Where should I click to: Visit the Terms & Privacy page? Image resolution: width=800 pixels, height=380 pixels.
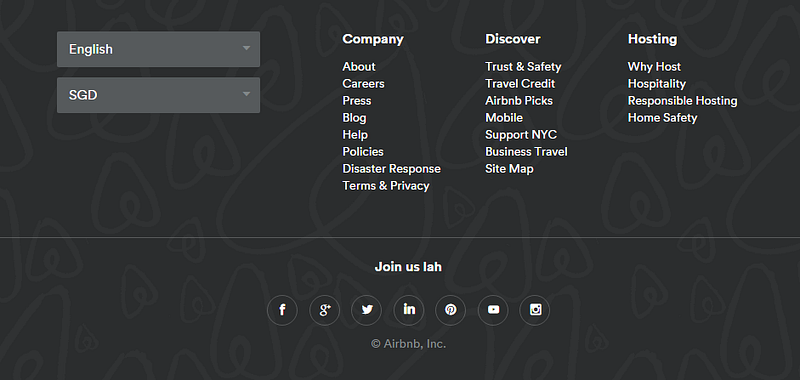(x=386, y=186)
